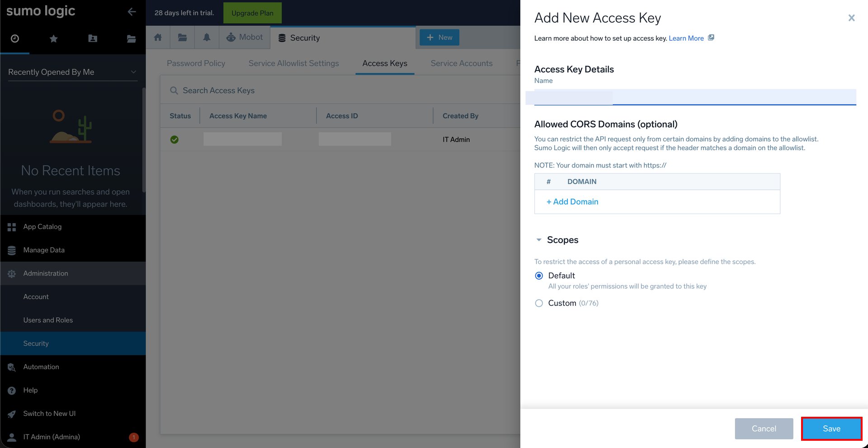Click the notification badge next to IT Admin
This screenshot has height=448, width=868.
click(x=134, y=437)
